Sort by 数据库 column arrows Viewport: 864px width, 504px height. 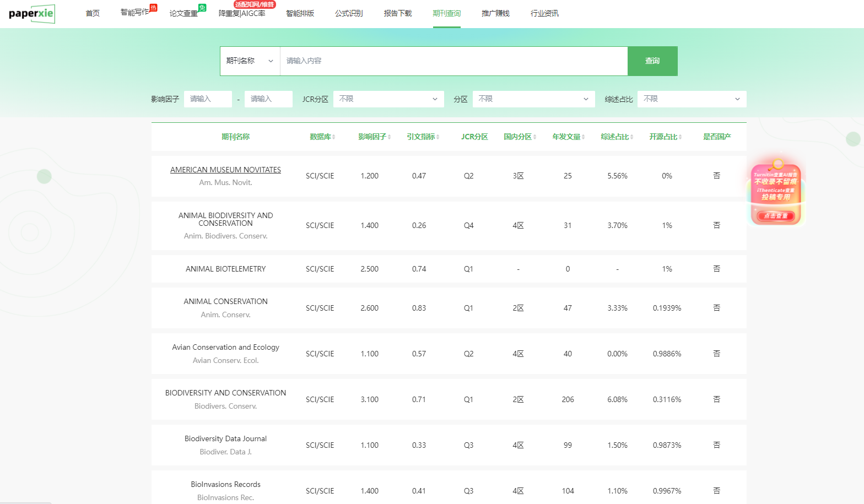point(333,137)
